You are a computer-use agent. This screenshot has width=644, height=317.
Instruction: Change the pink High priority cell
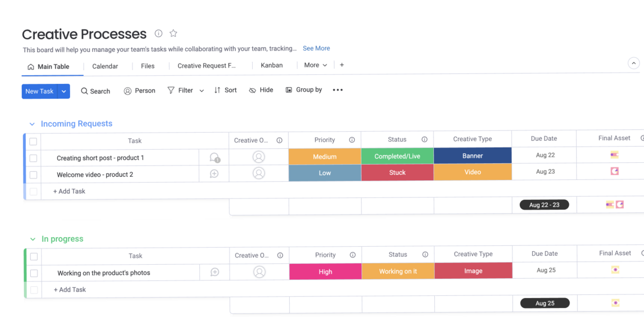coord(325,272)
